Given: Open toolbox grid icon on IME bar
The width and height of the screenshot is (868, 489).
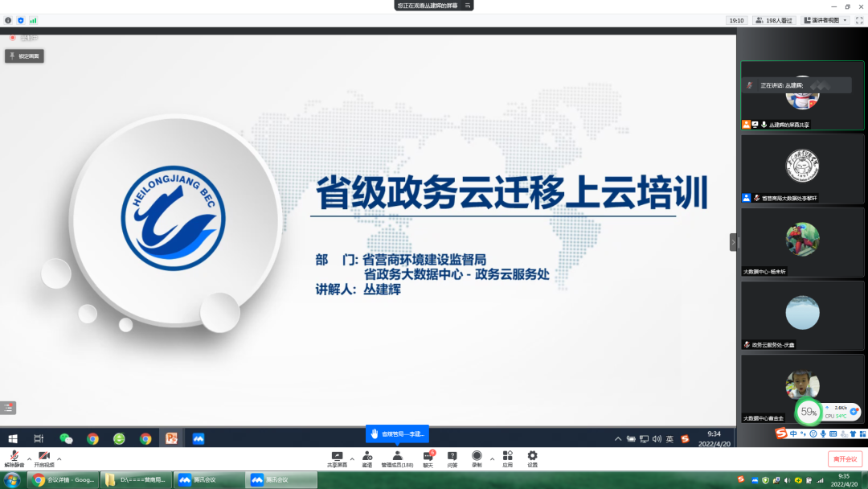Looking at the screenshot, I should pos(863,434).
